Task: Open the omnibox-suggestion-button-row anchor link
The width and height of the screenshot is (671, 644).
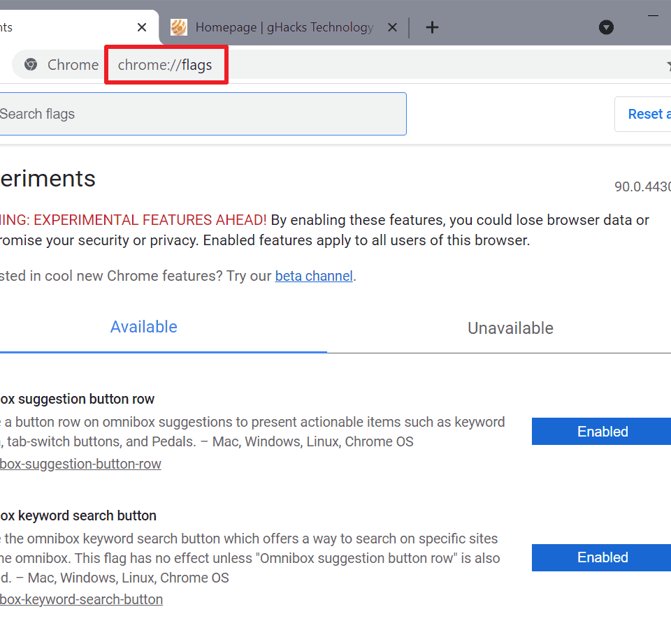Action: pos(80,464)
